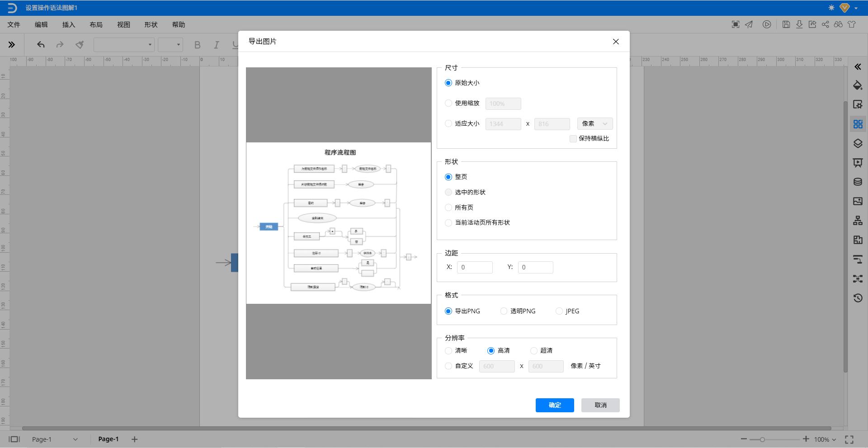This screenshot has width=868, height=448.
Task: Switch to the Page-1 tab at the bottom
Action: click(x=108, y=439)
